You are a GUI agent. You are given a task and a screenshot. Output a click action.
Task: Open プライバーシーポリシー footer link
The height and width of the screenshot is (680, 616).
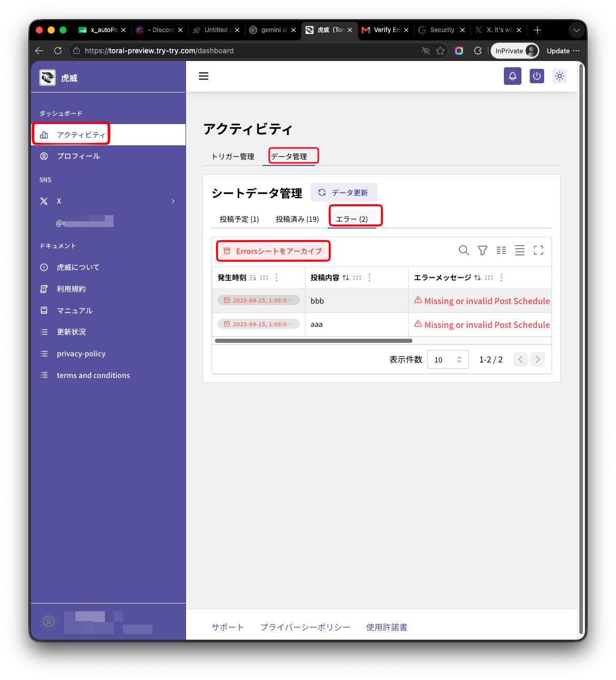click(x=305, y=627)
